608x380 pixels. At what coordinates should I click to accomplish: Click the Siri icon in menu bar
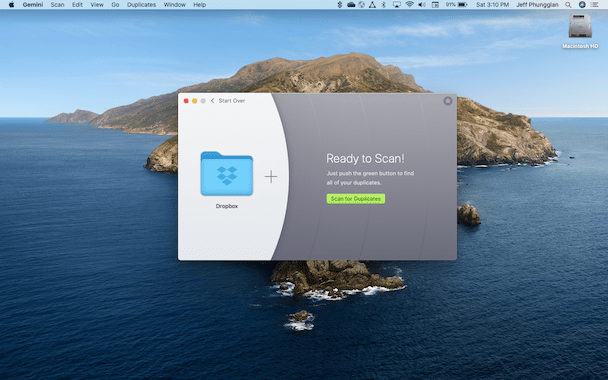coord(582,5)
